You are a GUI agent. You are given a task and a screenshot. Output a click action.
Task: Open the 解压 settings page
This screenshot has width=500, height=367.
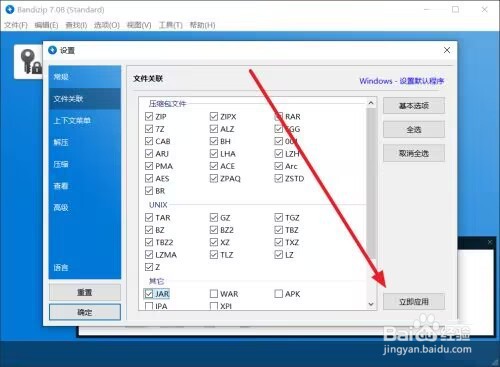click(85, 142)
